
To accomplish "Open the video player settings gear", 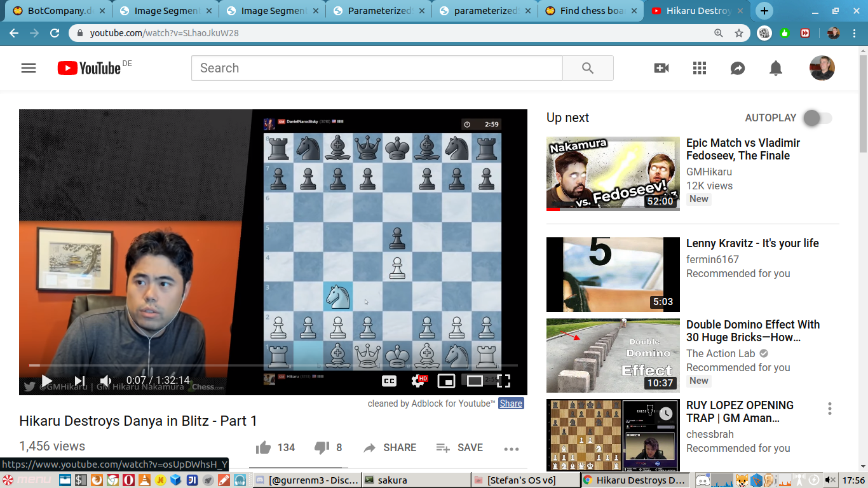I will tap(418, 381).
